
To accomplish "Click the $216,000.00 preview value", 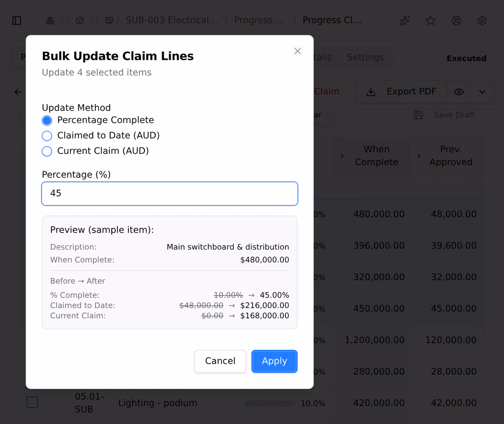I will coord(265,305).
